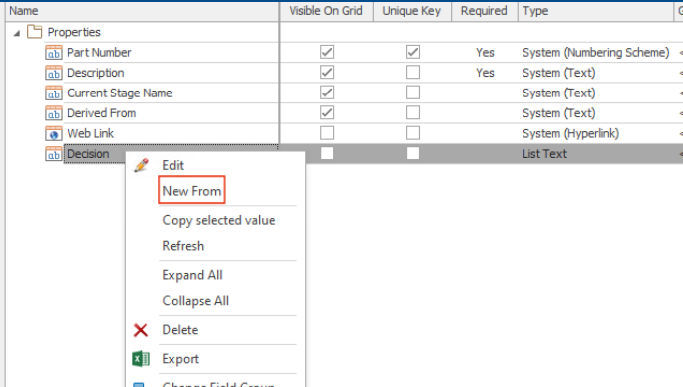Click the Excel Export icon

click(x=141, y=359)
